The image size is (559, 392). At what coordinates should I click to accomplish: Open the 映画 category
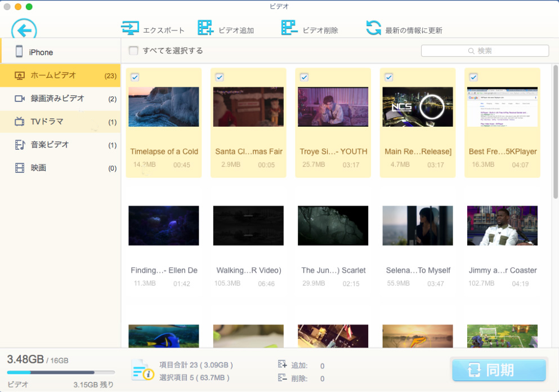click(60, 168)
